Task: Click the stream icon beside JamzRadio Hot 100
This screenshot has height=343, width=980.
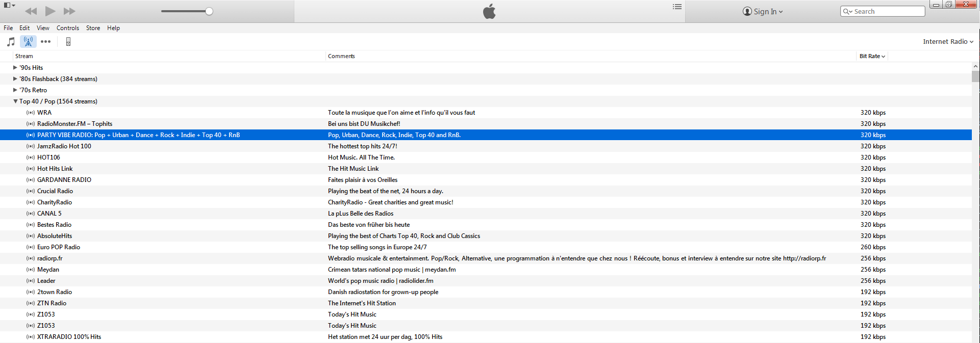Action: coord(31,146)
